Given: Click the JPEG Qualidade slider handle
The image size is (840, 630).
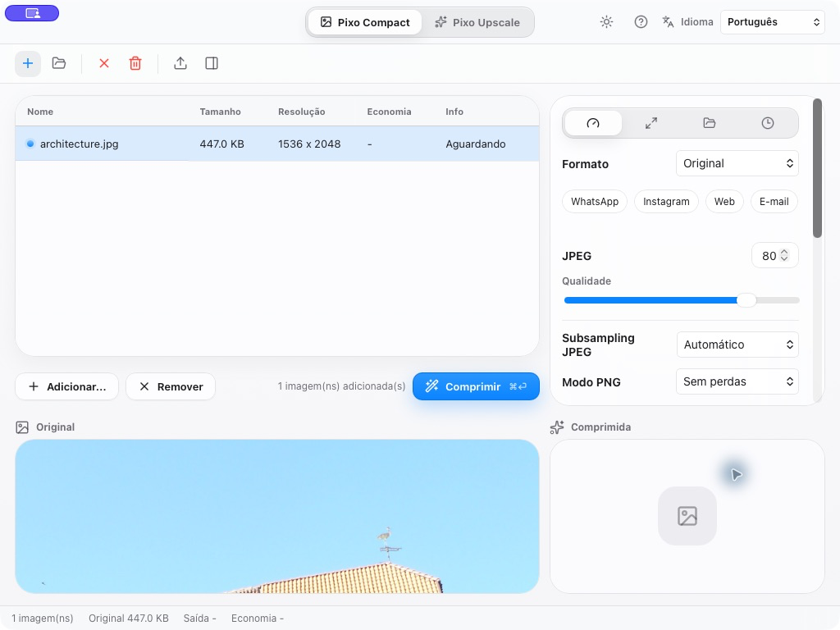Looking at the screenshot, I should (x=746, y=300).
